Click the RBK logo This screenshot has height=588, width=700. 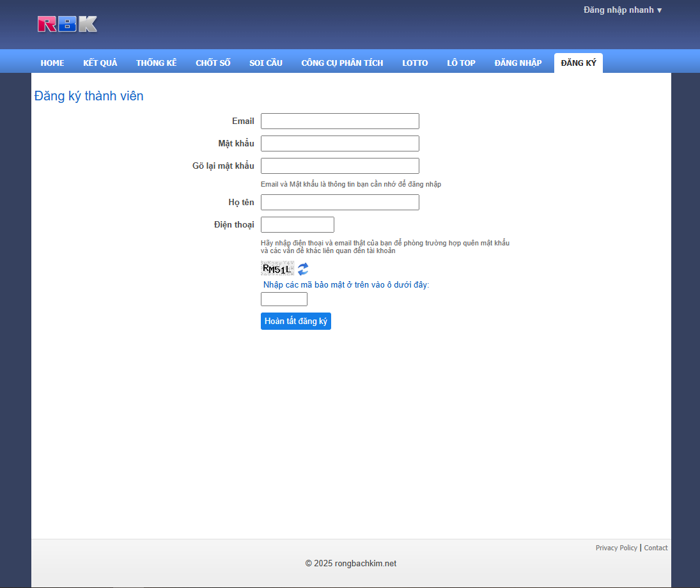click(x=67, y=24)
